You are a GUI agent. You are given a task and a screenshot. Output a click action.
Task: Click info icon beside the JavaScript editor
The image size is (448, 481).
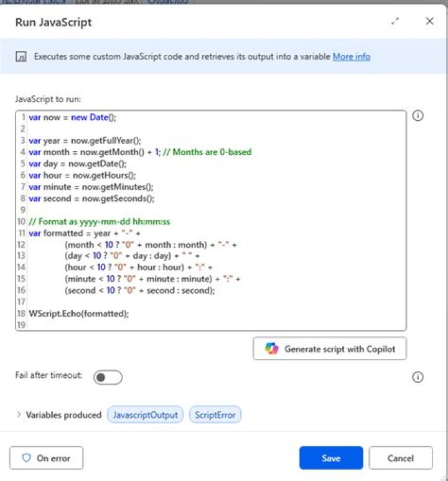(x=418, y=116)
